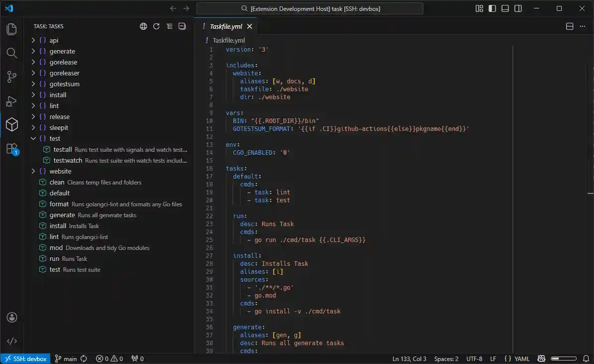Image resolution: width=594 pixels, height=364 pixels.
Task: Click the SSH: devbox remote indicator
Action: pos(25,359)
